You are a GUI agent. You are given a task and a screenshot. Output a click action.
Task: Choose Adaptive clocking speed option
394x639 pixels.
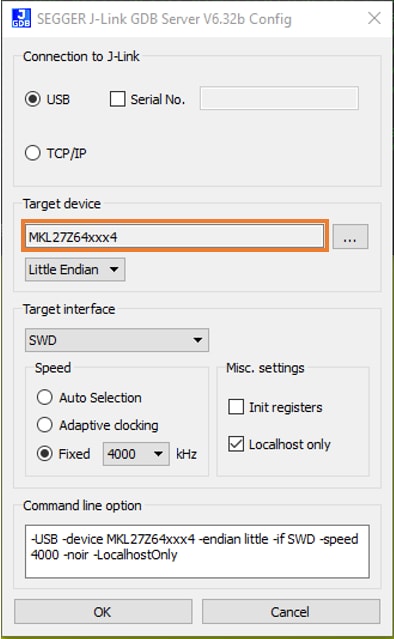click(44, 425)
